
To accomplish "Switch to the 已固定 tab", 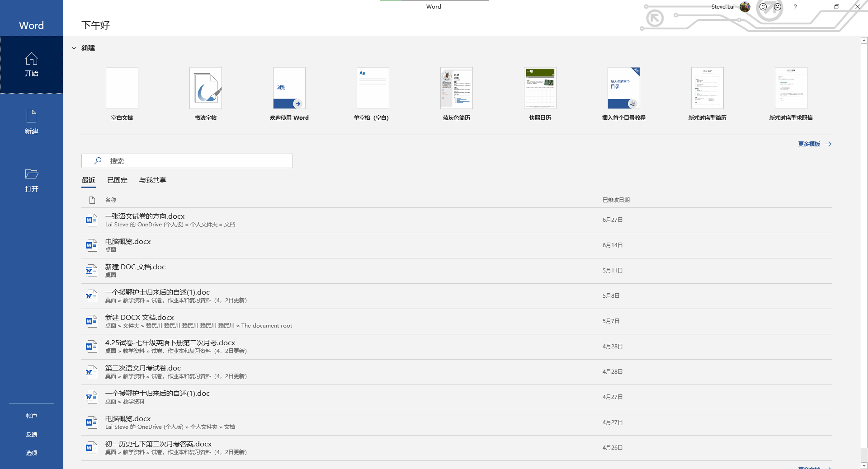I will [118, 180].
